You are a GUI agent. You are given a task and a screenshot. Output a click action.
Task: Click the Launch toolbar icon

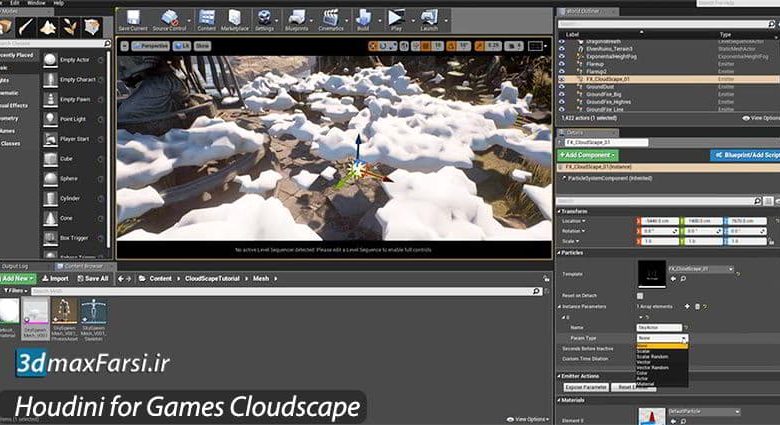[x=428, y=18]
